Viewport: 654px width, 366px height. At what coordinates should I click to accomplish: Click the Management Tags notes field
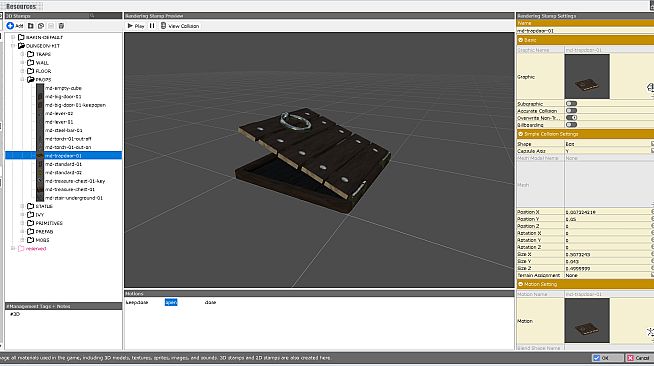click(63, 329)
